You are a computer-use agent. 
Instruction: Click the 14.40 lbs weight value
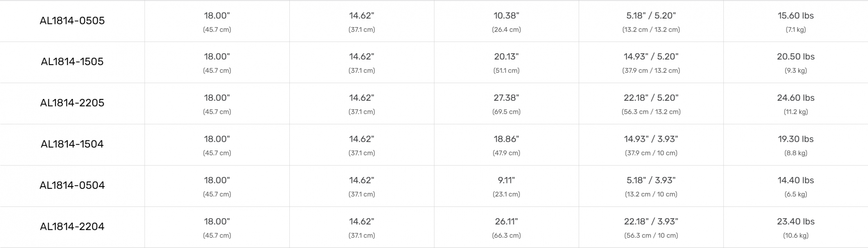tap(796, 180)
